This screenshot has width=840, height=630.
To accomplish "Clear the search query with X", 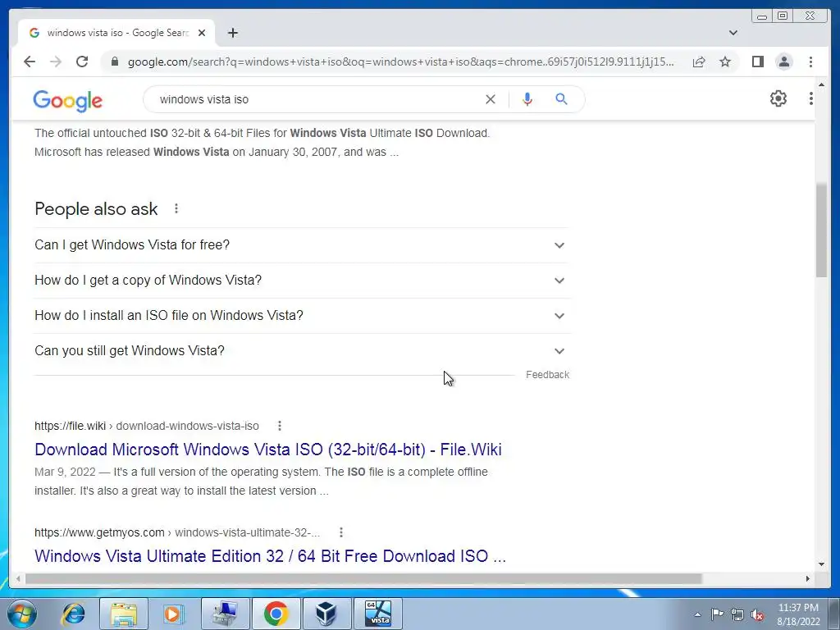I will [491, 99].
